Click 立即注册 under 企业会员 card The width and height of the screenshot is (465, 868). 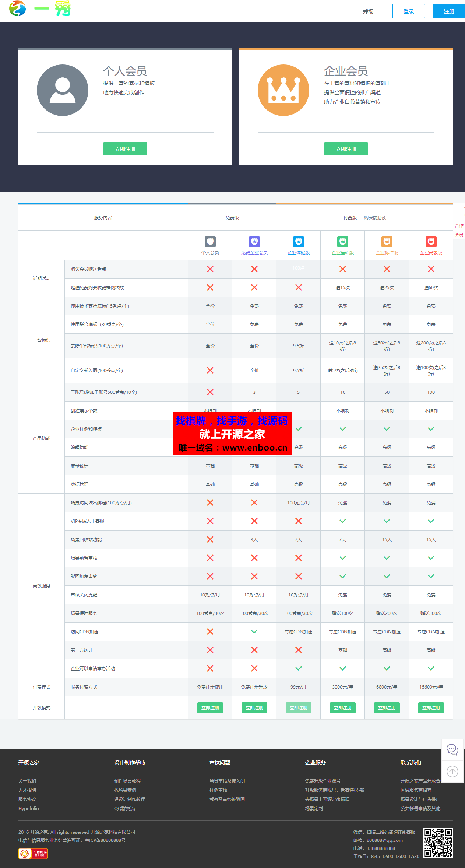(x=346, y=149)
